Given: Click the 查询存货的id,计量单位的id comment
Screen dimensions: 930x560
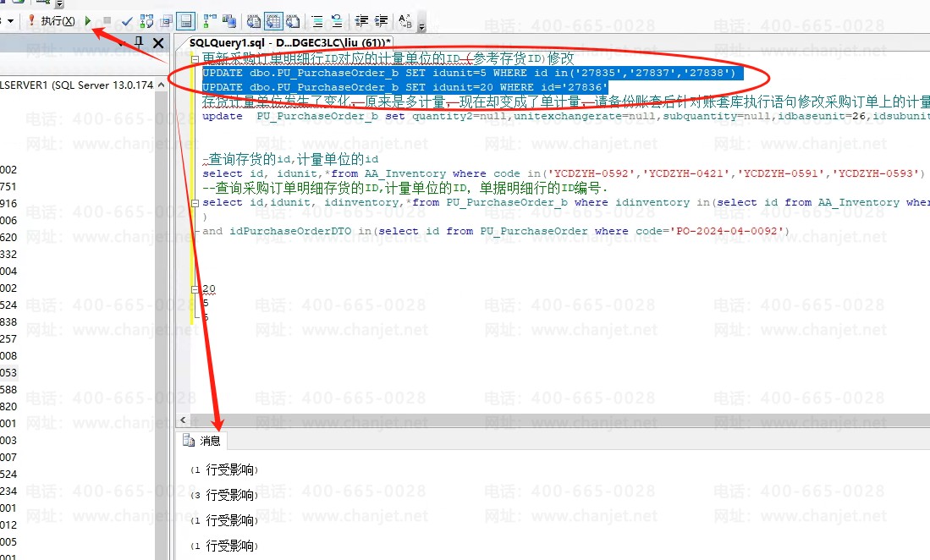Looking at the screenshot, I should [290, 159].
